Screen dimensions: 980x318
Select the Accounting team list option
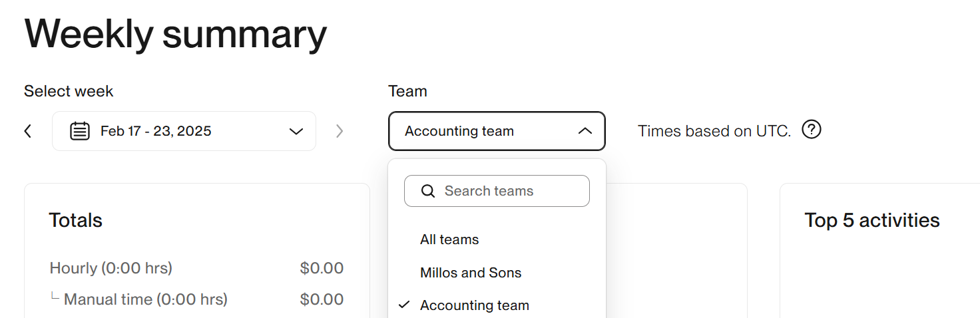[x=475, y=305]
